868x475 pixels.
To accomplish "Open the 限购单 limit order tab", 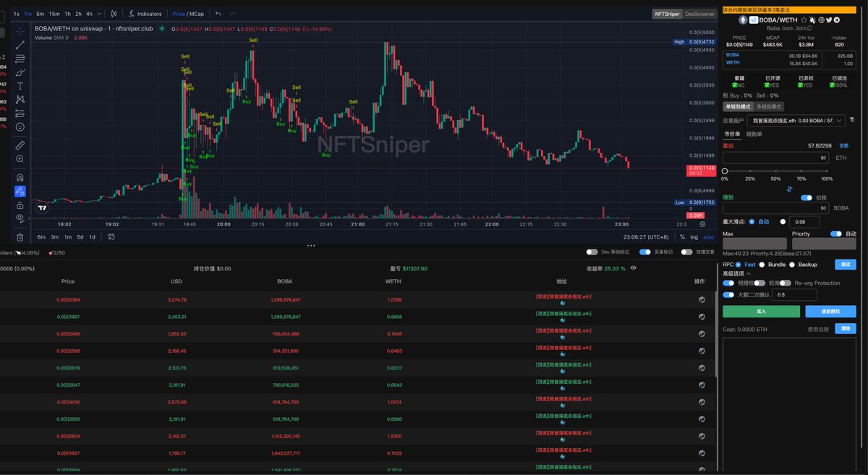I will pos(754,134).
